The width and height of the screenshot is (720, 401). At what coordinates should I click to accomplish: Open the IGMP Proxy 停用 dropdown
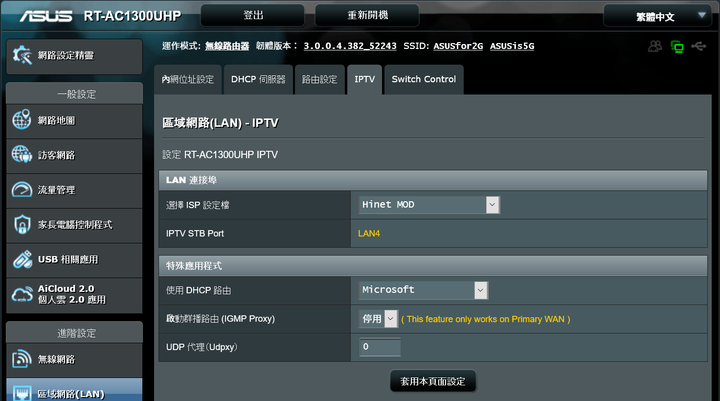click(x=378, y=319)
